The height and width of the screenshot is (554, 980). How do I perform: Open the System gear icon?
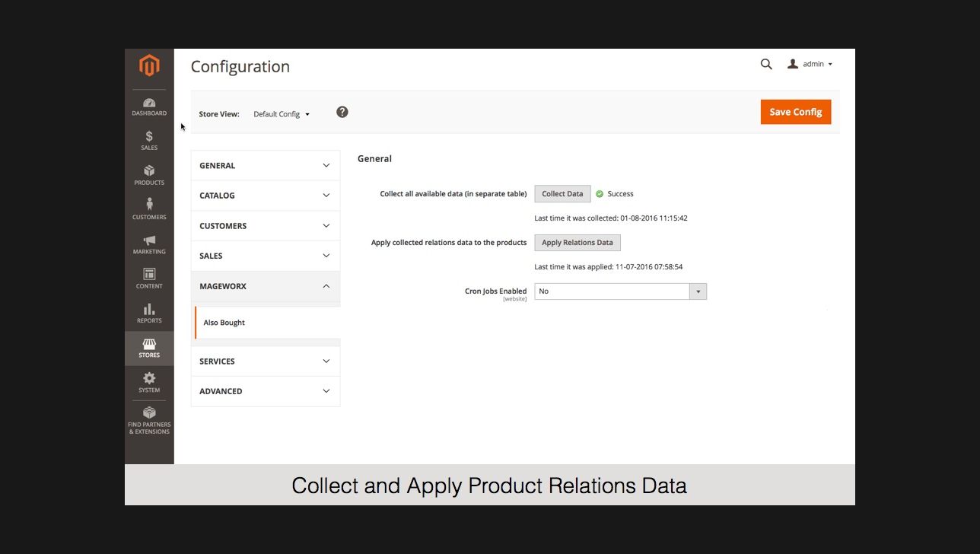click(149, 381)
